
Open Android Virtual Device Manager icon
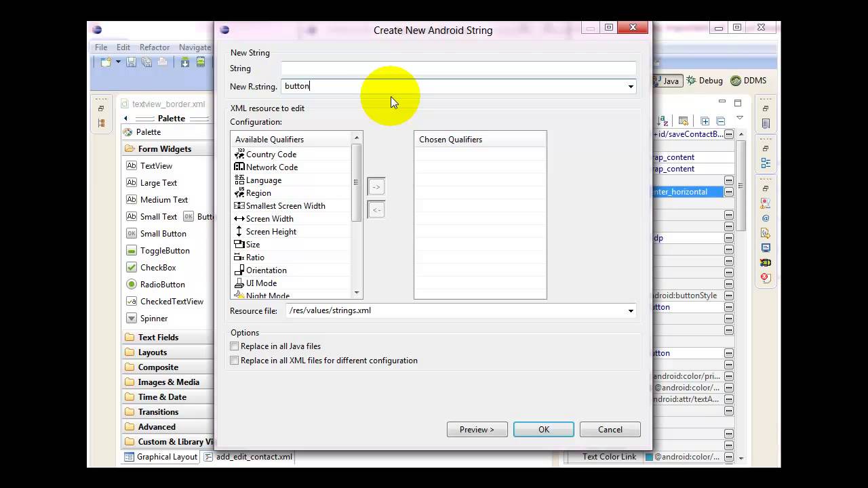201,62
